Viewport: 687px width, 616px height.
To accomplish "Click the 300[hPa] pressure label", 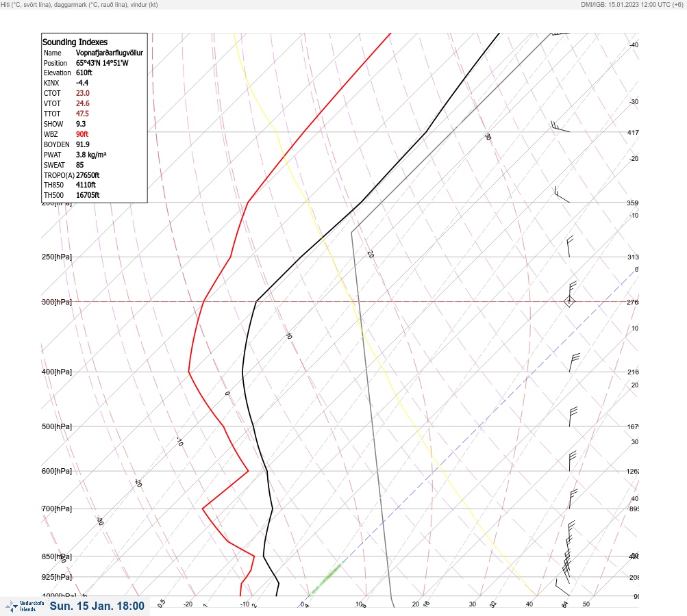I will (x=57, y=302).
